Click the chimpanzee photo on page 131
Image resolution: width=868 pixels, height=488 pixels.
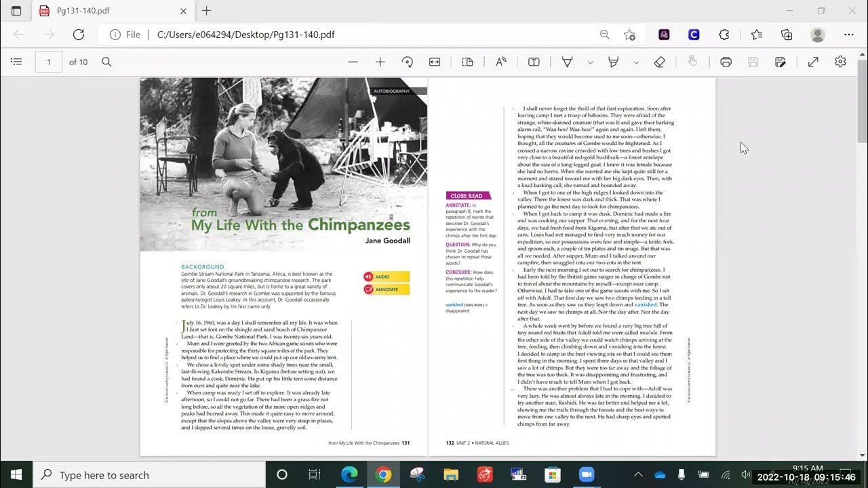pos(283,164)
